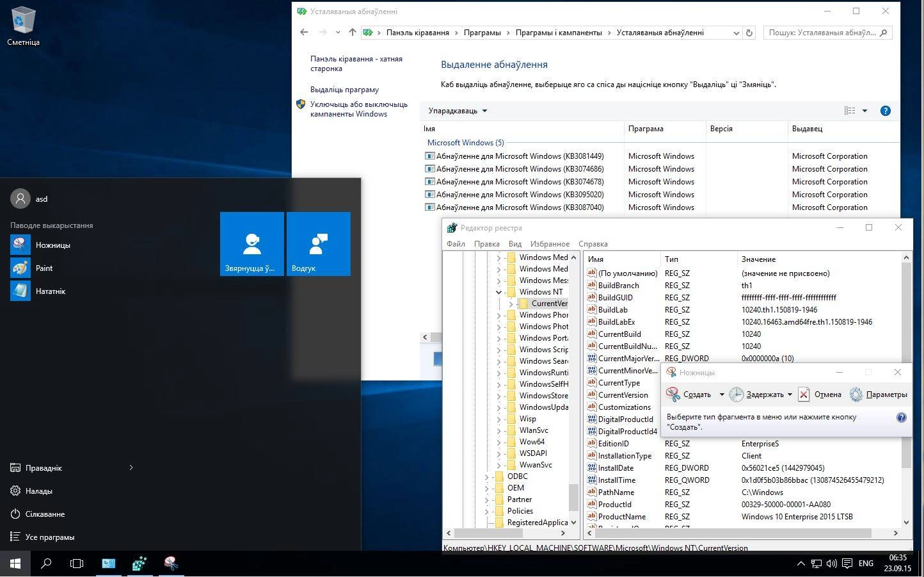Click Выдаліць праграму link
This screenshot has width=924, height=577.
coord(344,90)
